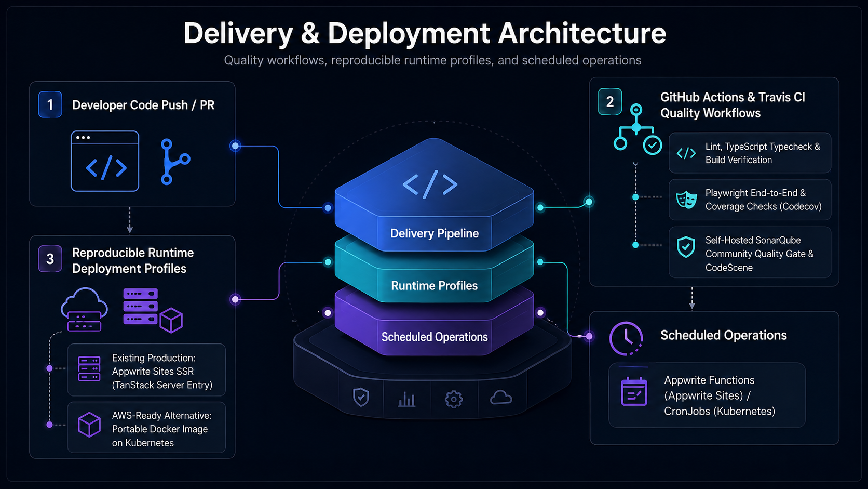Click the purple connector node on Runtime panel edge
This screenshot has height=489, width=868.
tap(235, 299)
